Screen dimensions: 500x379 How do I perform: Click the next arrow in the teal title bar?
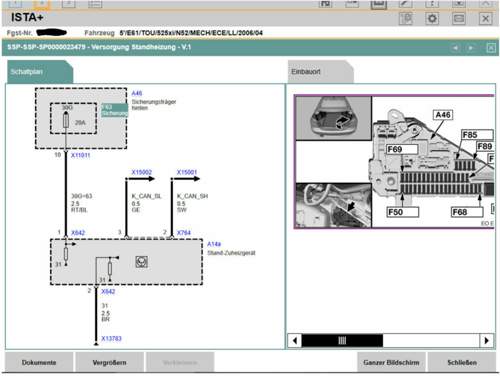471,48
